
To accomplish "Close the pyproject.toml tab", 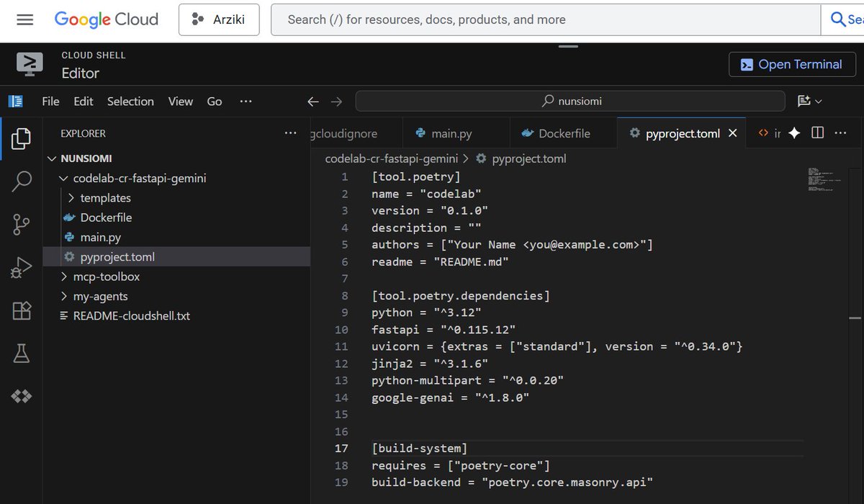I will [733, 133].
